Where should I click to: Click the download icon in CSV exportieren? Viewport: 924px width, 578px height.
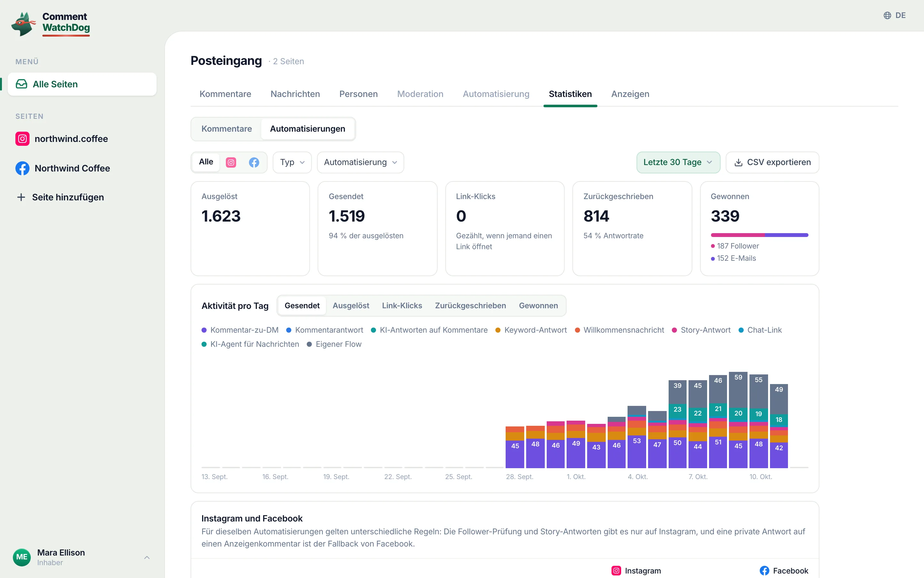tap(739, 162)
